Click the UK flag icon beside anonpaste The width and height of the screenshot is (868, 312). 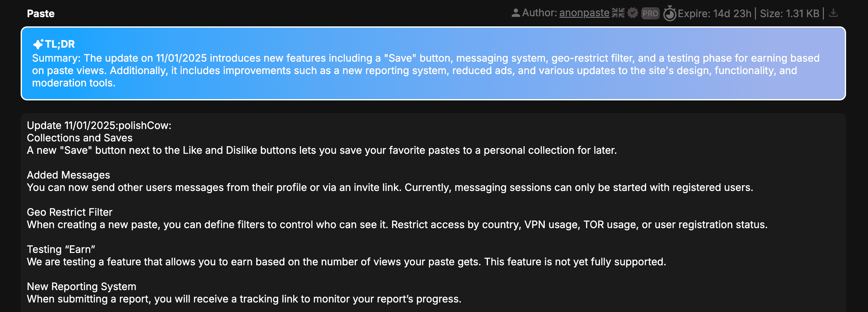618,13
